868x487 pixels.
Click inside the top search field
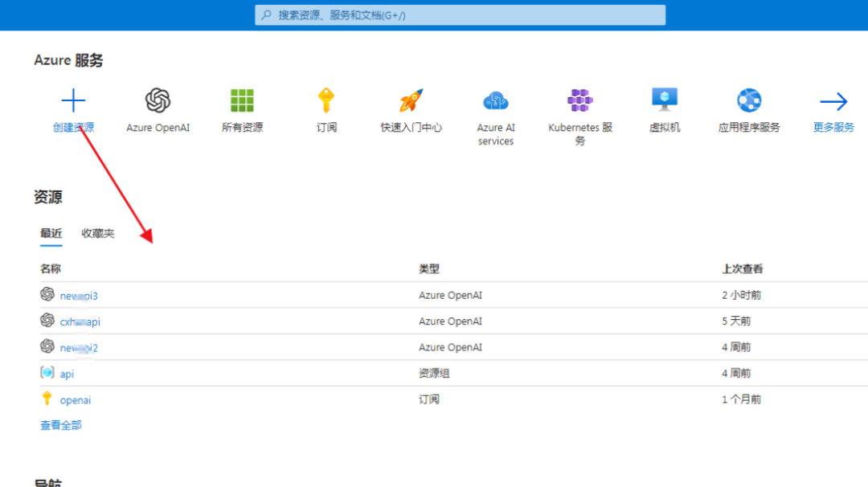coord(461,14)
